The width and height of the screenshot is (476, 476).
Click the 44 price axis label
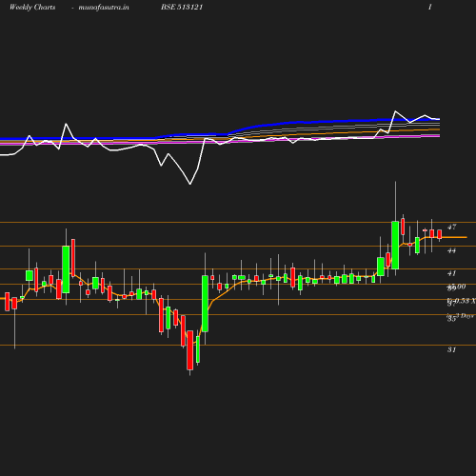[451, 250]
